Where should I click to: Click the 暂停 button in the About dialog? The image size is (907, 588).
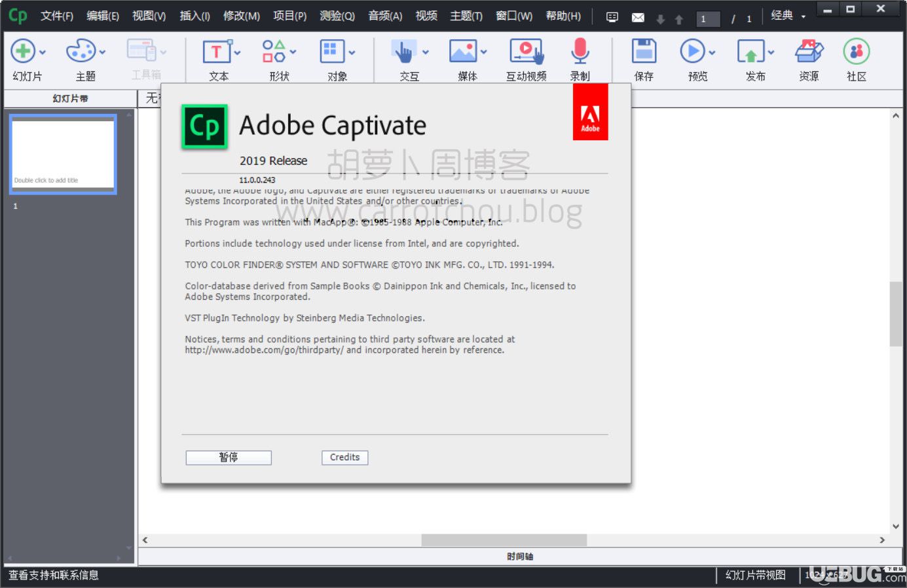coord(229,458)
